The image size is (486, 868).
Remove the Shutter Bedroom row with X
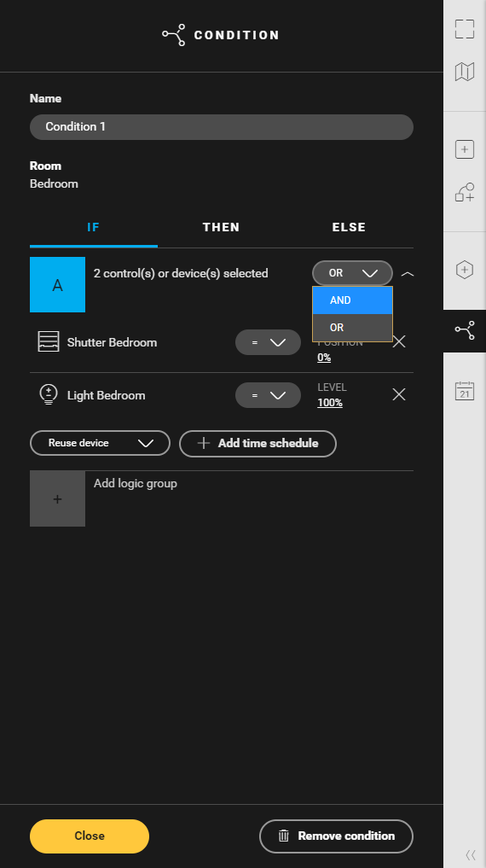[x=399, y=341]
